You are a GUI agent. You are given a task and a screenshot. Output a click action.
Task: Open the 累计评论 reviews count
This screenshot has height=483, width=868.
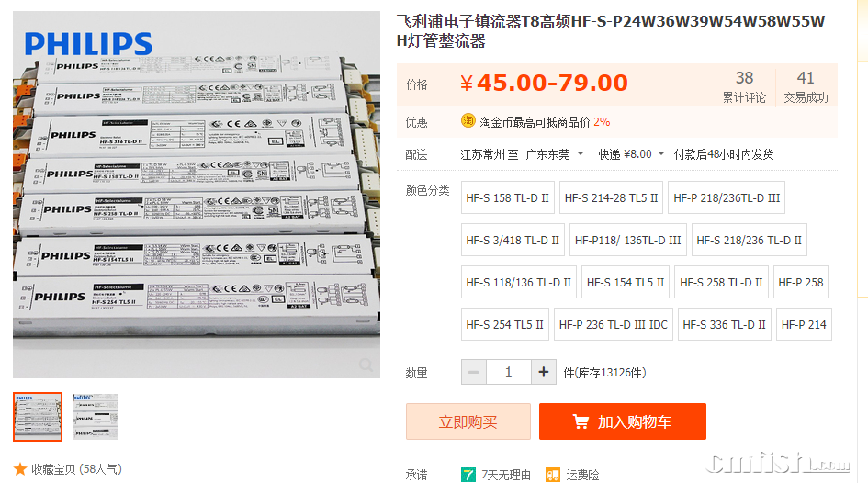tap(744, 86)
